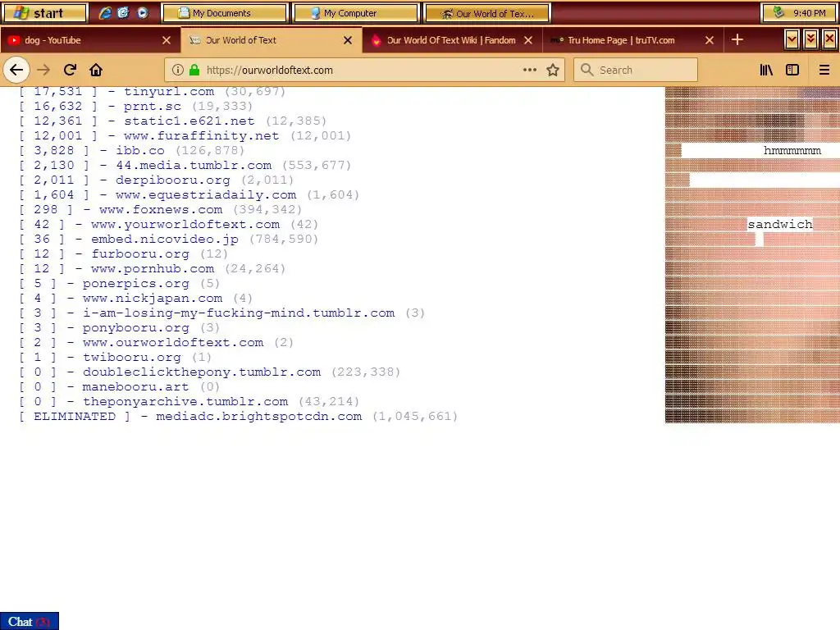Open My Documents taskbar button

coord(225,13)
